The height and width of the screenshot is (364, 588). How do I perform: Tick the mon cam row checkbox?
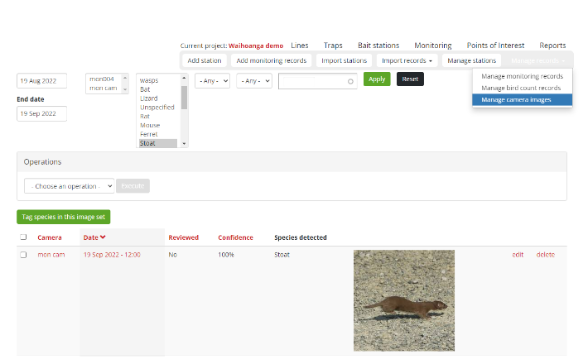tap(23, 255)
